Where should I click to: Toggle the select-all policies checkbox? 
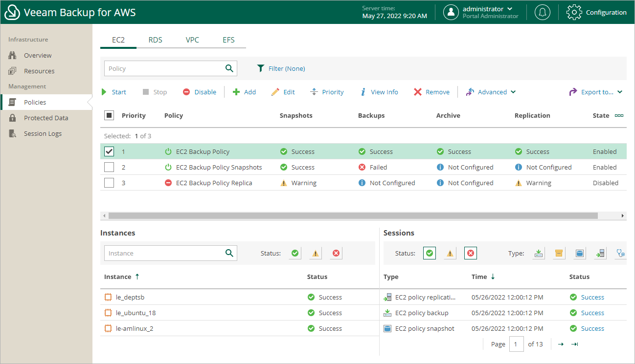click(110, 115)
